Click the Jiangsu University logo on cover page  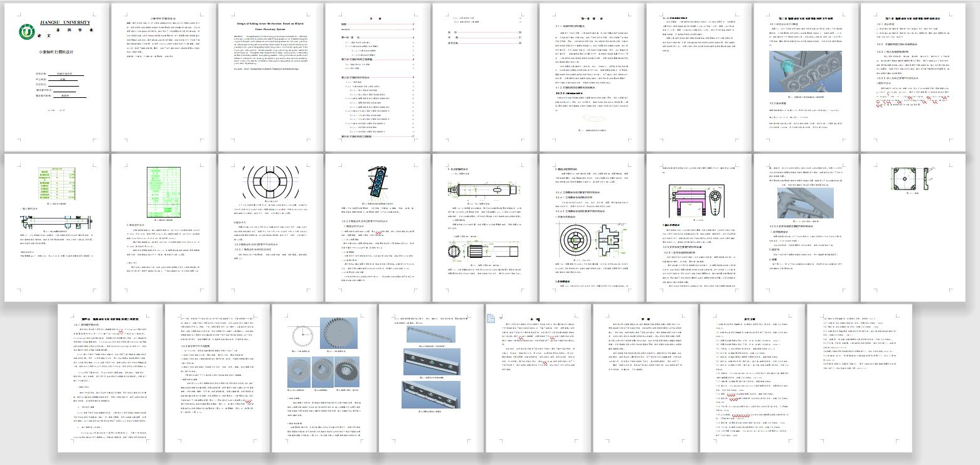[x=26, y=31]
